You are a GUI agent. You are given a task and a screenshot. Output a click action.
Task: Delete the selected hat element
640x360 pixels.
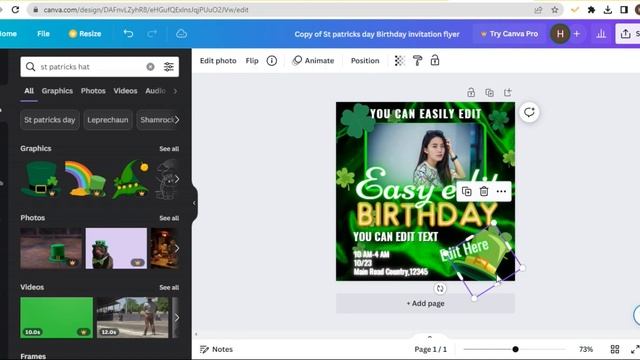coord(484,191)
